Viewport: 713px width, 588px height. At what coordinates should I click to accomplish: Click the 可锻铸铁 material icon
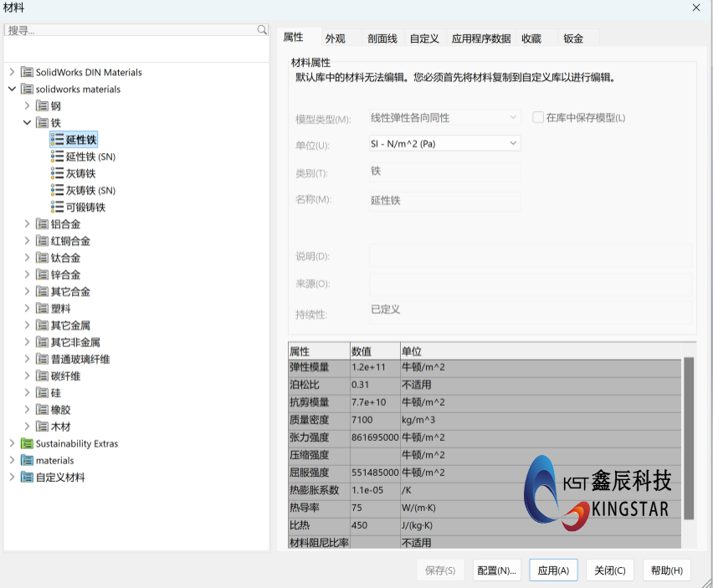click(57, 207)
